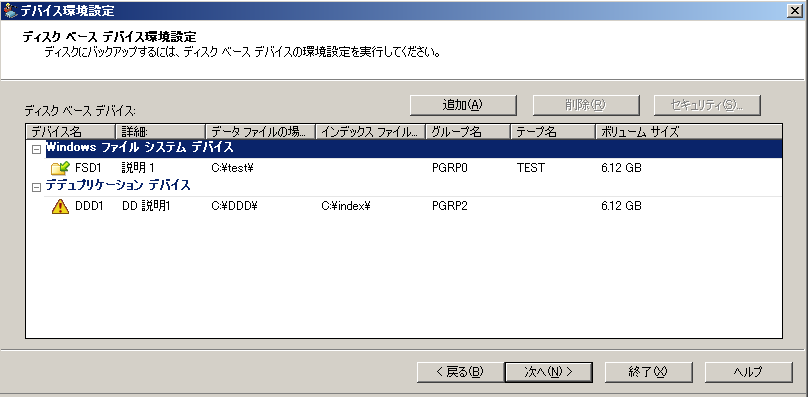The image size is (808, 397).
Task: Click the FSD1 folder device icon
Action: (60, 168)
